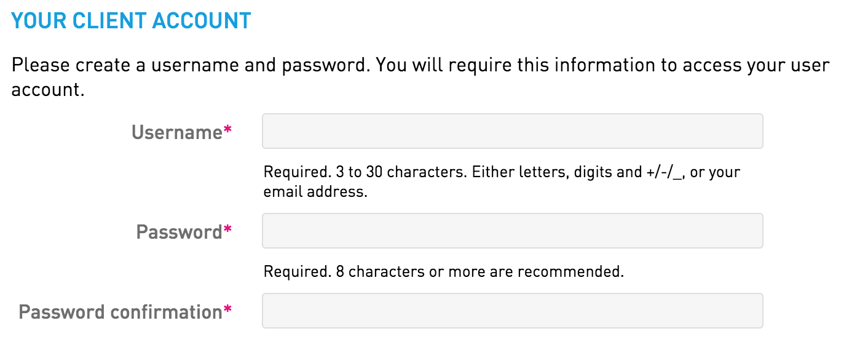
Task: Click 'Required' in the username hint
Action: click(x=289, y=172)
